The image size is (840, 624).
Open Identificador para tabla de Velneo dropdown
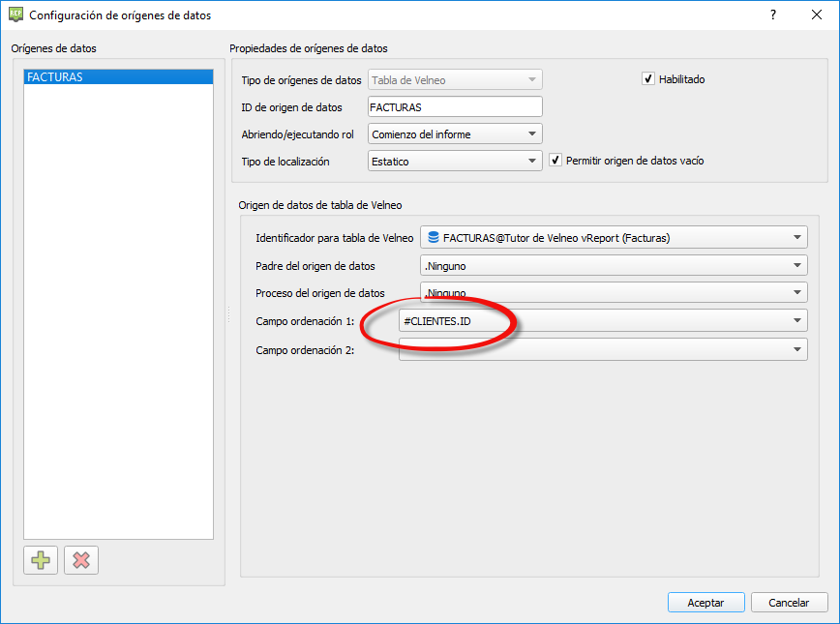pos(613,237)
